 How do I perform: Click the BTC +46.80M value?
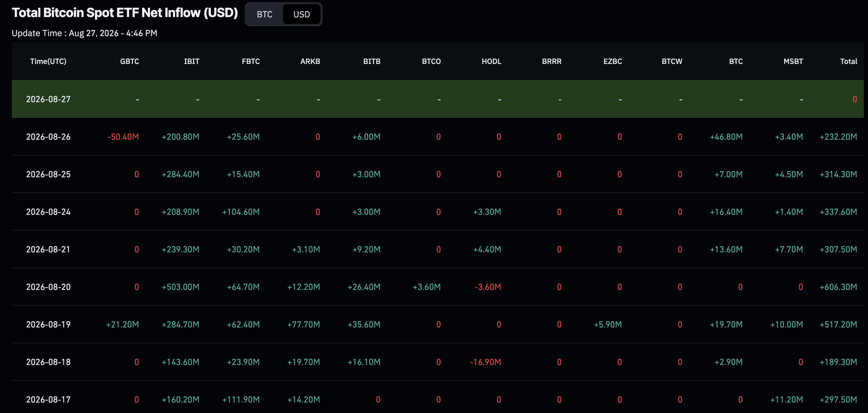726,137
